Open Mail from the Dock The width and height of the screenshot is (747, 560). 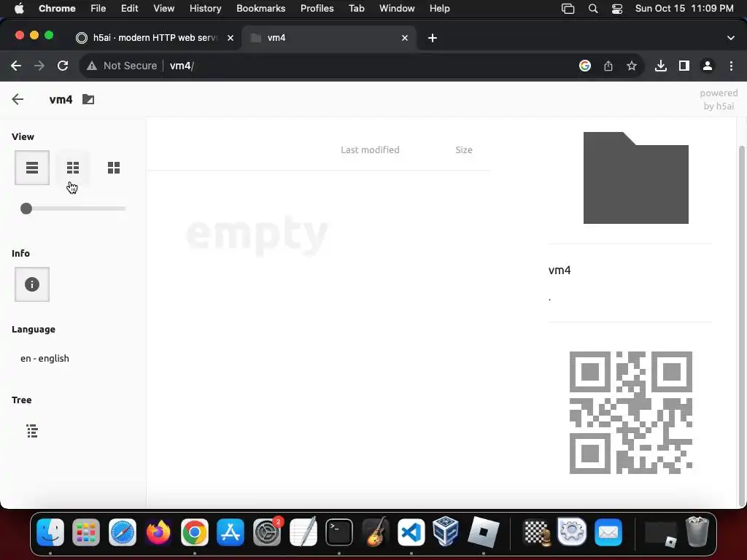coord(608,532)
